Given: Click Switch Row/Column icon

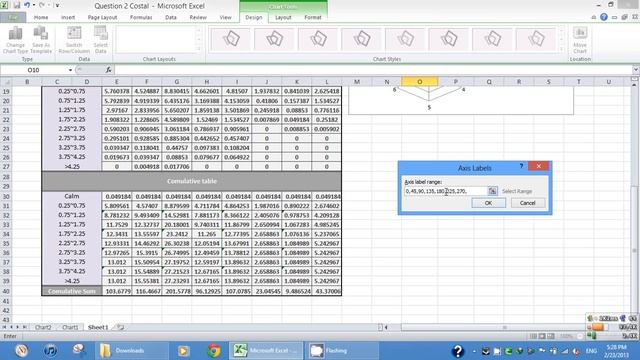Looking at the screenshot, I should coord(74,40).
